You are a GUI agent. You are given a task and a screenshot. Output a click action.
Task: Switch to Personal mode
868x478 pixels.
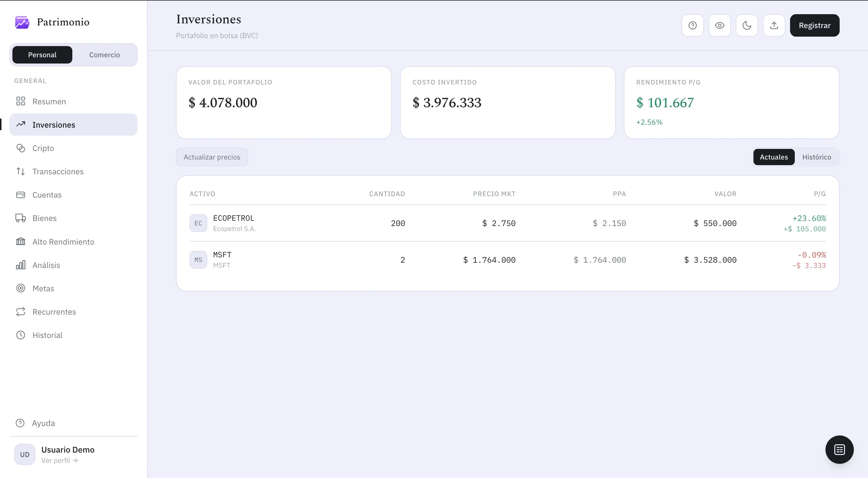point(42,55)
